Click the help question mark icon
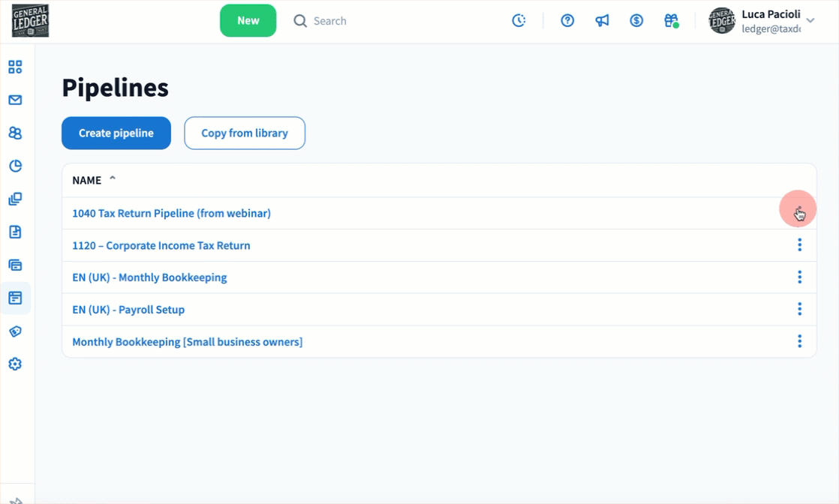 click(567, 21)
